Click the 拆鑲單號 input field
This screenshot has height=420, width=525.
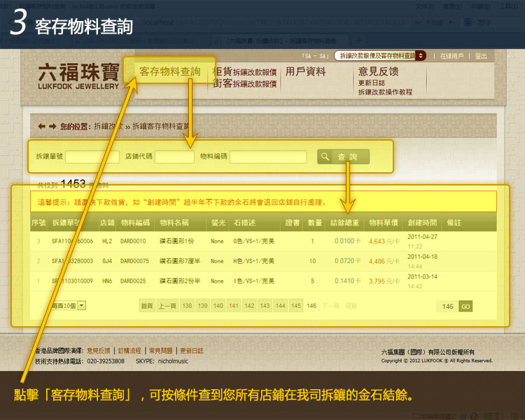(92, 157)
